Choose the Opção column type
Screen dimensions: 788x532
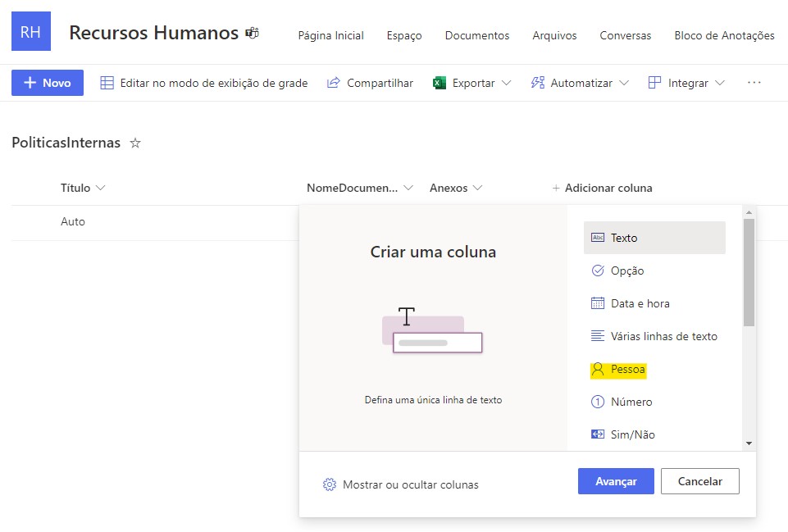coord(626,271)
